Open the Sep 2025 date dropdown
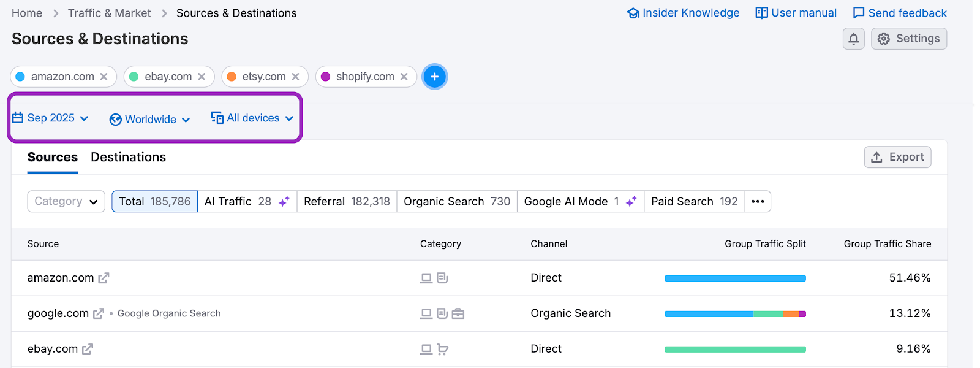The width and height of the screenshot is (980, 368). 50,118
